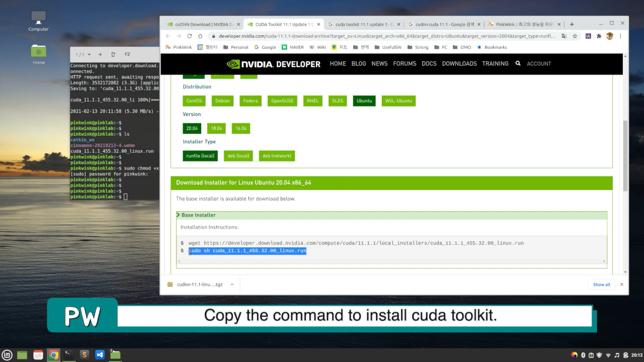
Task: Select SLES distribution
Action: [x=338, y=101]
